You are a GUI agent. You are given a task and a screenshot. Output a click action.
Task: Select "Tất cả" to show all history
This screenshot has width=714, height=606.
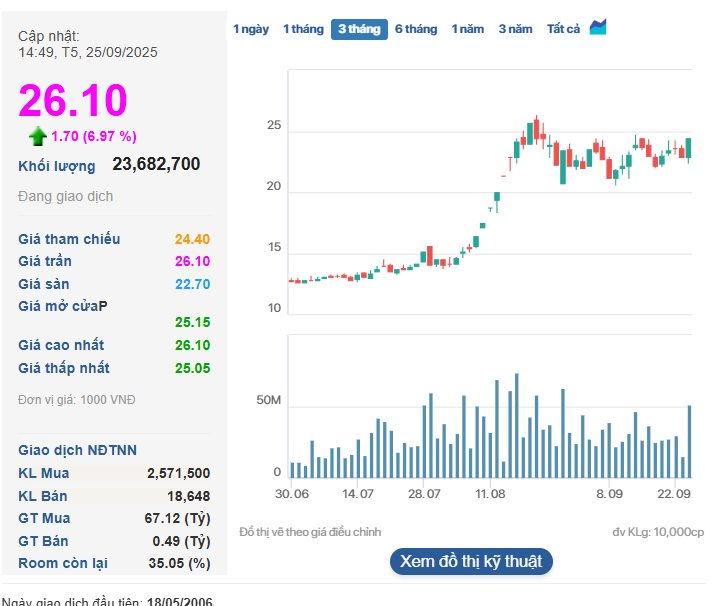[x=563, y=29]
